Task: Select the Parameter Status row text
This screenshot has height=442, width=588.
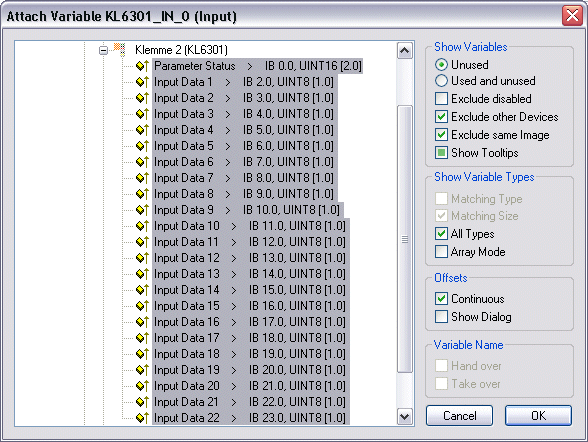Action: click(x=258, y=66)
